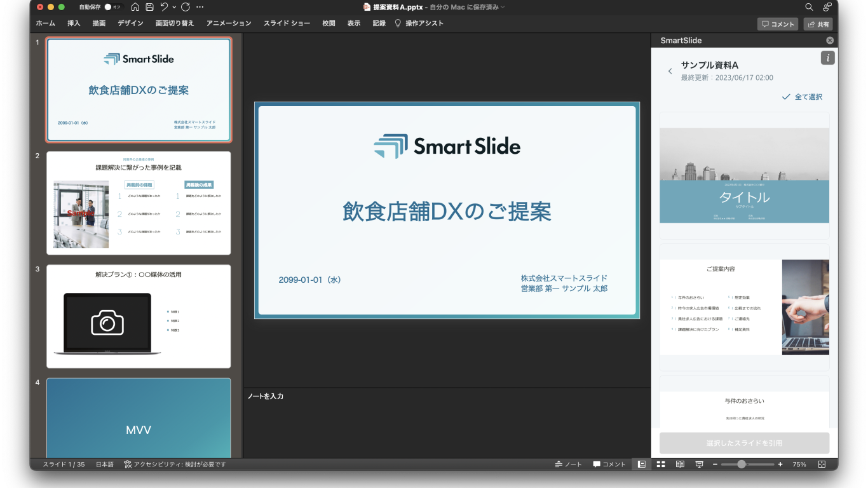The width and height of the screenshot is (868, 488).
Task: Click the title text 飲食店舗DXのご提案 on the main slide
Action: coord(447,212)
